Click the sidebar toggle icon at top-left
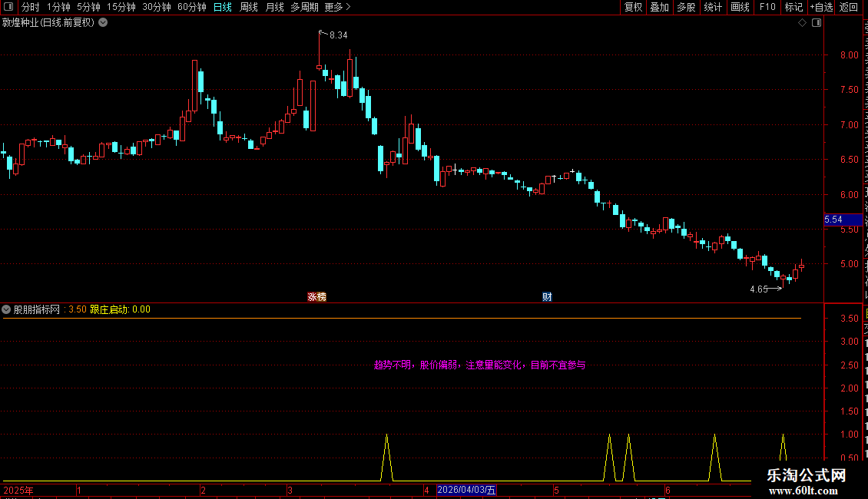868x499 pixels. pyautogui.click(x=8, y=7)
